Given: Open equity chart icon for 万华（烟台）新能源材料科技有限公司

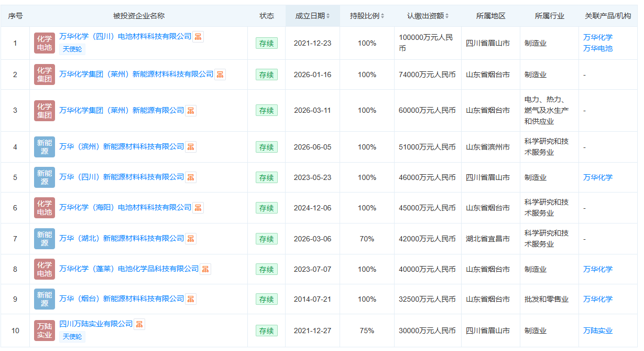Looking at the screenshot, I should coord(191,299).
